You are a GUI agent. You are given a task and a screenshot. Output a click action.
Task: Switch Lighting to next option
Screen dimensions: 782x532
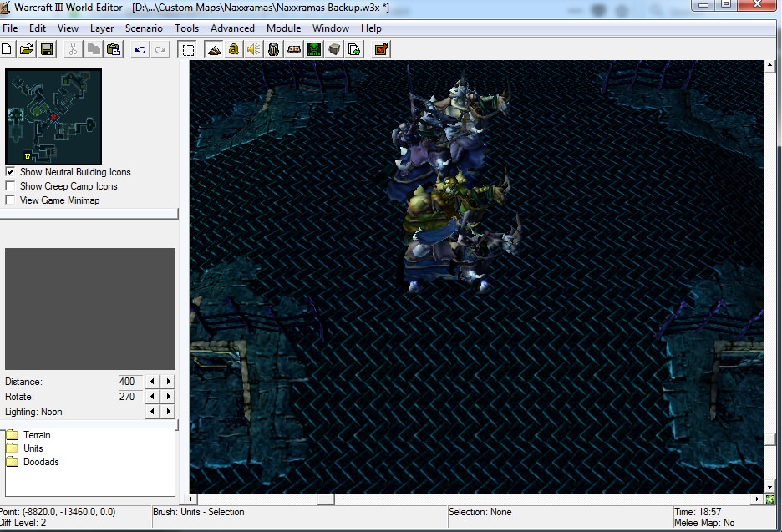tap(169, 412)
